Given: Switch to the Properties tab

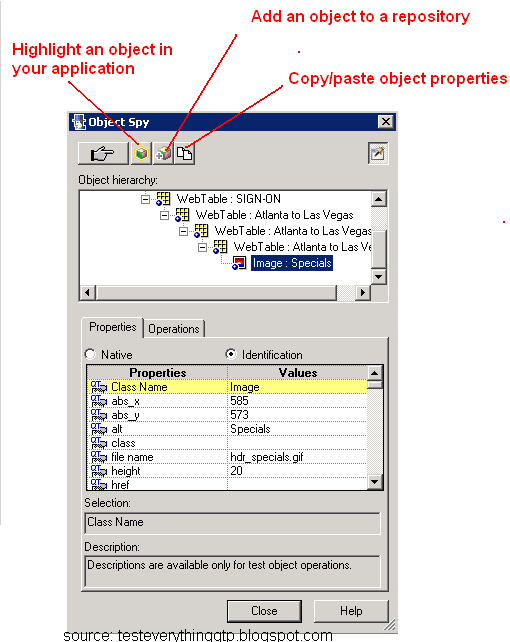Looking at the screenshot, I should [x=113, y=327].
